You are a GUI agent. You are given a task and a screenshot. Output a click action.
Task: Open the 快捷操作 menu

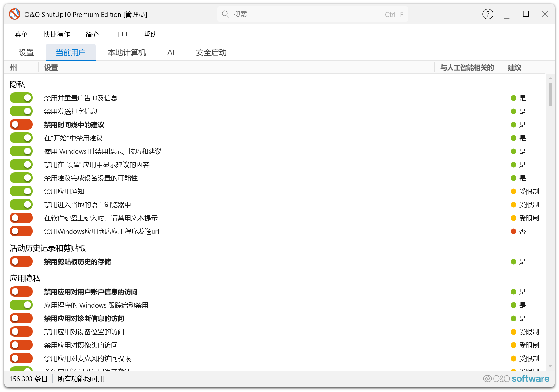[x=57, y=34]
